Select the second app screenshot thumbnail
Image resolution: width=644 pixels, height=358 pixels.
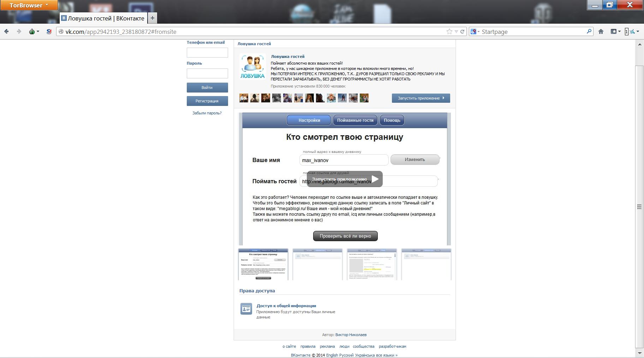(317, 264)
